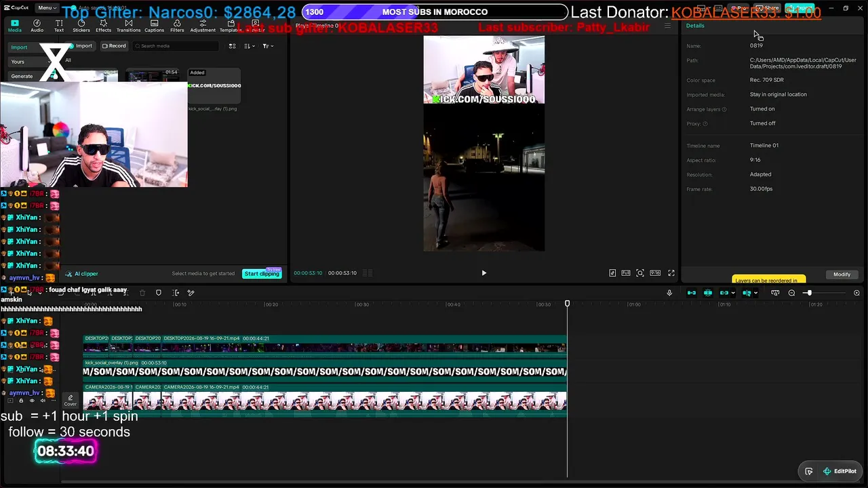Image resolution: width=868 pixels, height=488 pixels.
Task: Toggle auto snapping in the timeline
Action: pos(708,293)
